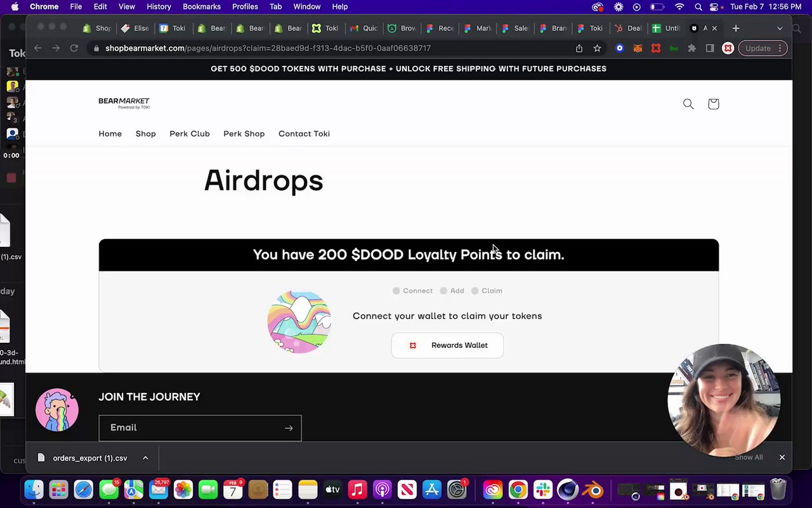Switch to the Quic Gmail tab

point(363,28)
